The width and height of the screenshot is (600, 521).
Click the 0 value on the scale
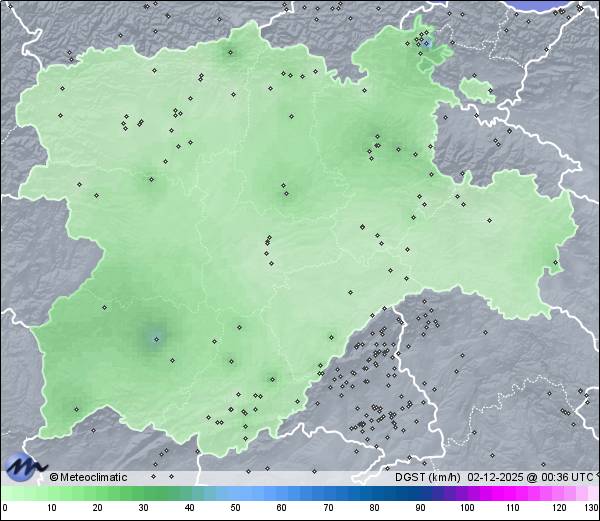coord(4,508)
